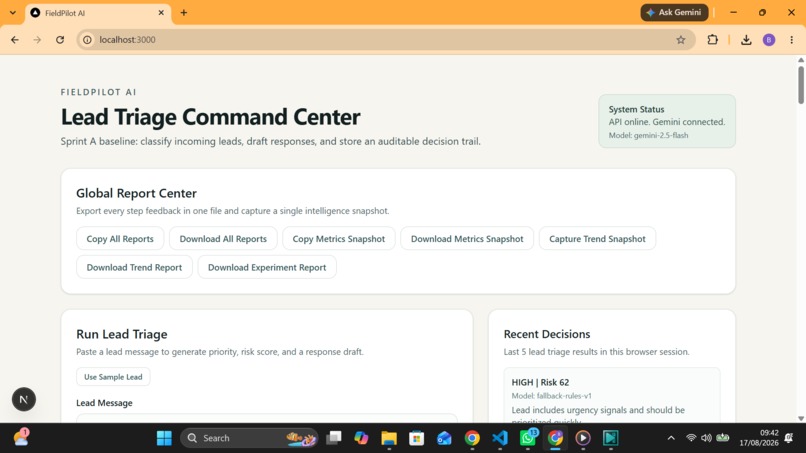Open the clock showing 09:42
The image size is (806, 453).
pos(759,438)
